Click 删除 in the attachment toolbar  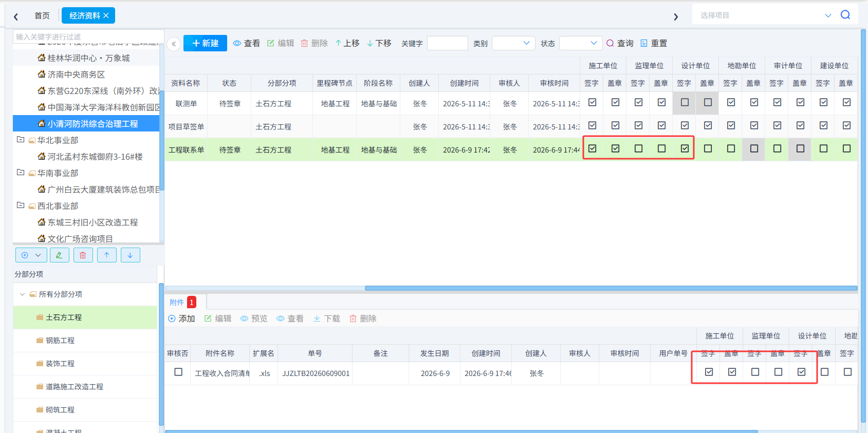point(363,319)
